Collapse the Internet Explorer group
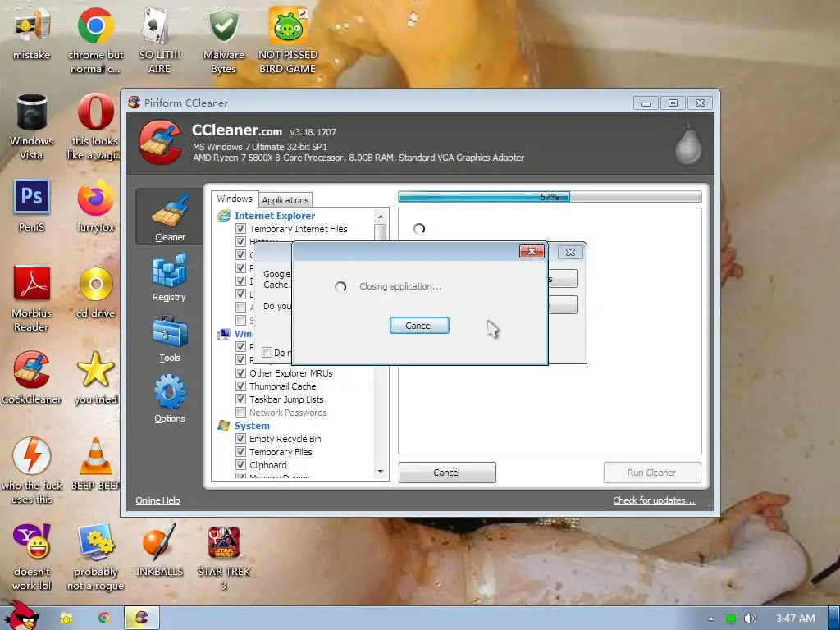840x630 pixels. (274, 216)
